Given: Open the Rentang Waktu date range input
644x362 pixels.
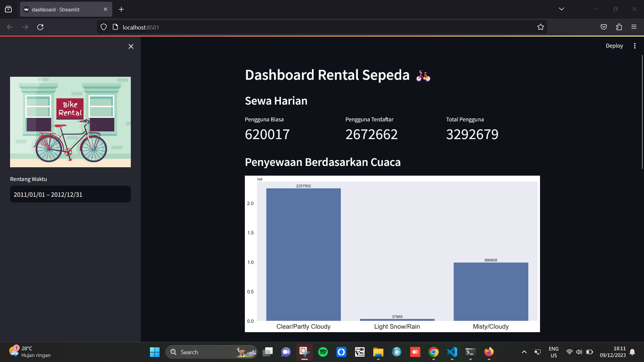Looking at the screenshot, I should click(70, 194).
